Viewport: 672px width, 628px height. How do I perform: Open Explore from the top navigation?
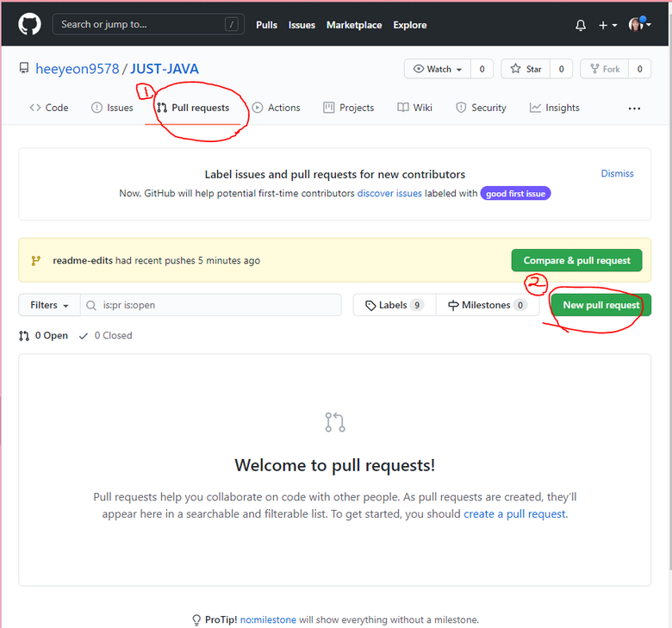tap(410, 25)
